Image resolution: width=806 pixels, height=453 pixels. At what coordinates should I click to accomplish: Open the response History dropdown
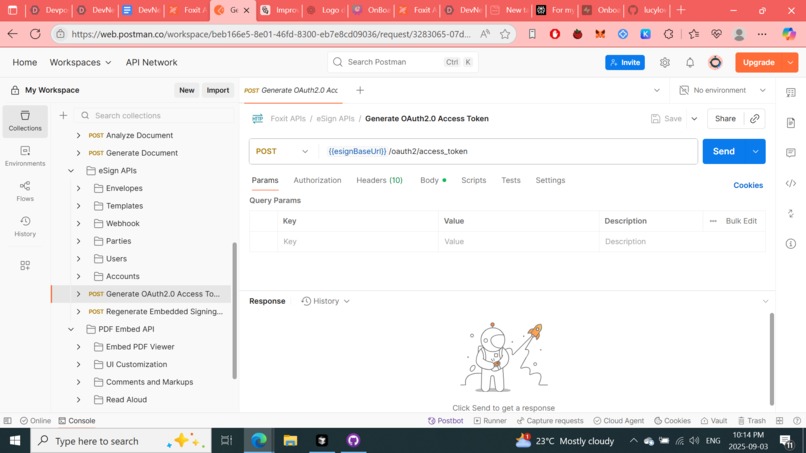coord(325,301)
